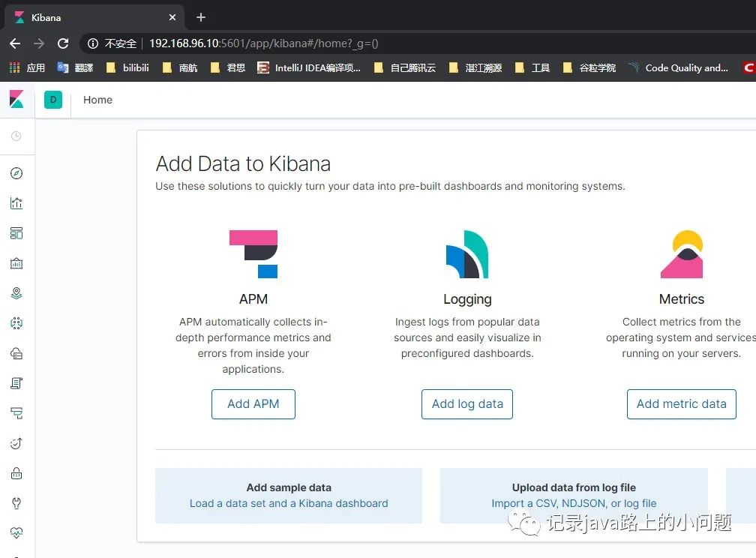Open the Uptime app icon

point(16,442)
